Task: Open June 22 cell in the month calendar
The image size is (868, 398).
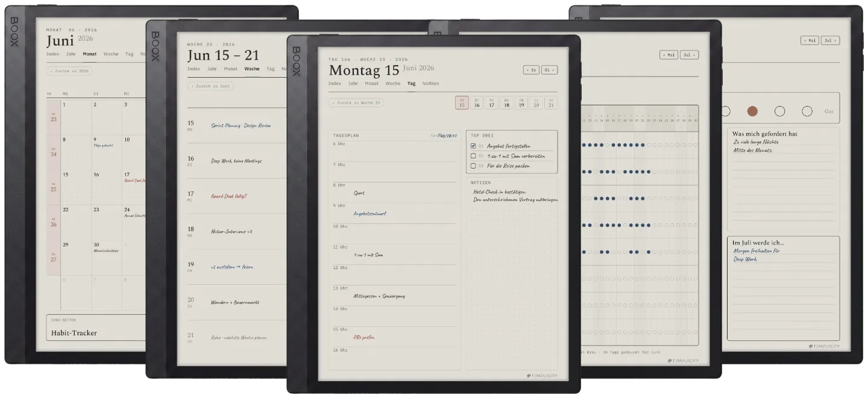Action: 75,223
